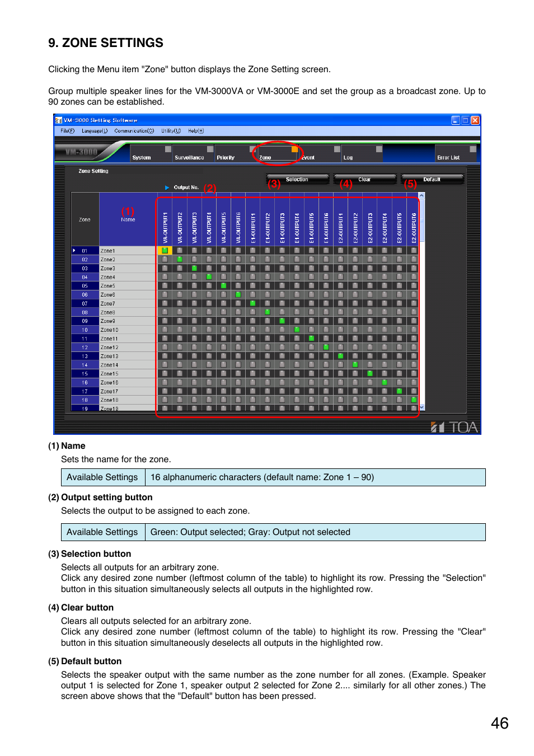Click the row pointer arrow beside zone 01
The image size is (534, 756).
click(x=74, y=251)
